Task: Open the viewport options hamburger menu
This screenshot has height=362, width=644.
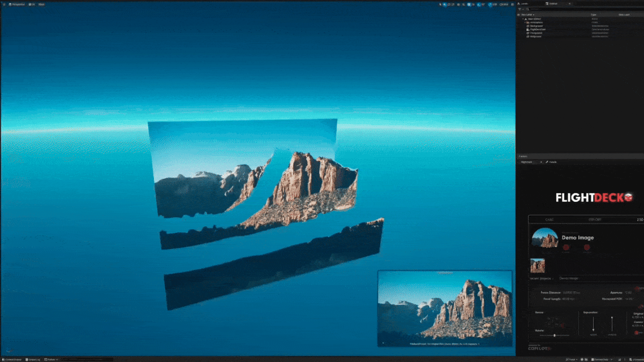Action: [x=4, y=4]
